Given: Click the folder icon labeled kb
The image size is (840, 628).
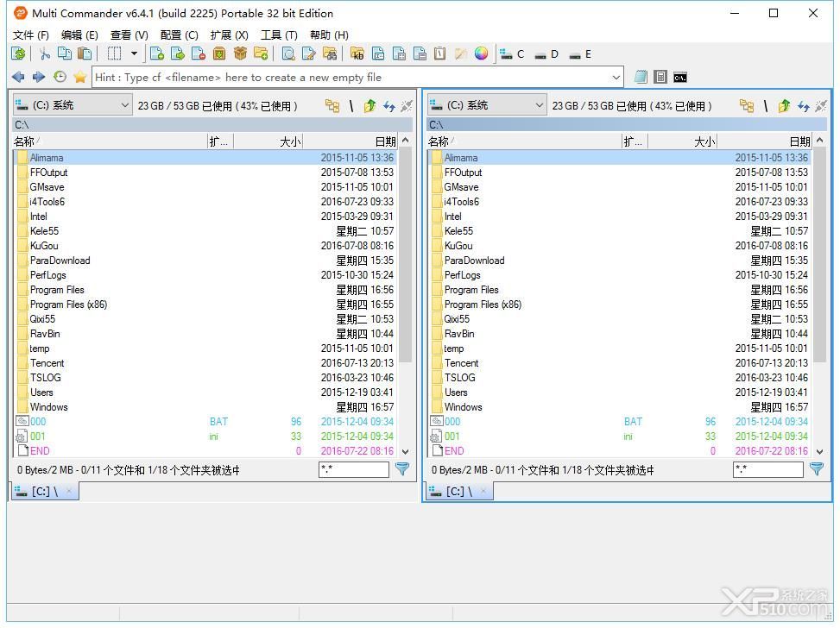Looking at the screenshot, I should tap(357, 53).
